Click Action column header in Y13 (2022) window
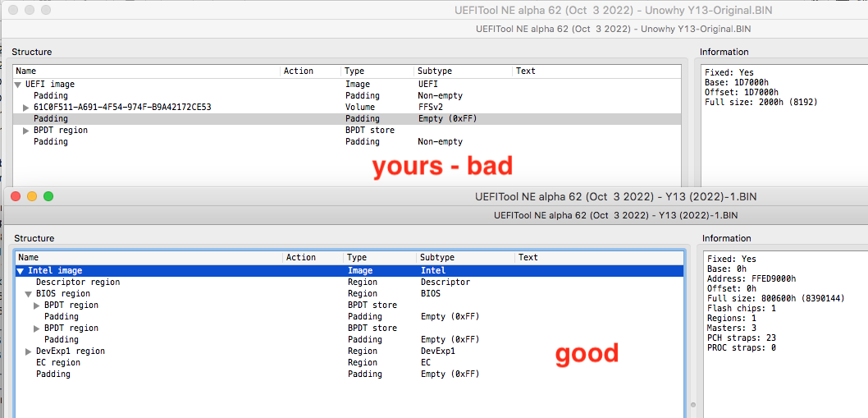This screenshot has height=418, width=868. [x=314, y=257]
